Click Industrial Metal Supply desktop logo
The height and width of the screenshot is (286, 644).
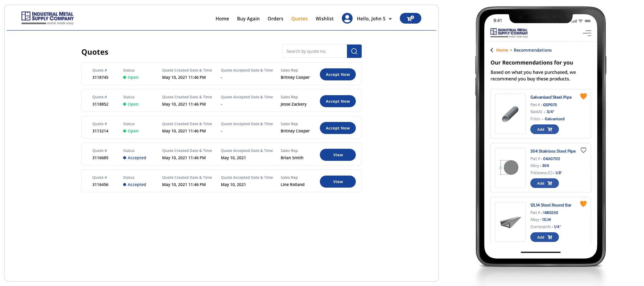(x=47, y=18)
